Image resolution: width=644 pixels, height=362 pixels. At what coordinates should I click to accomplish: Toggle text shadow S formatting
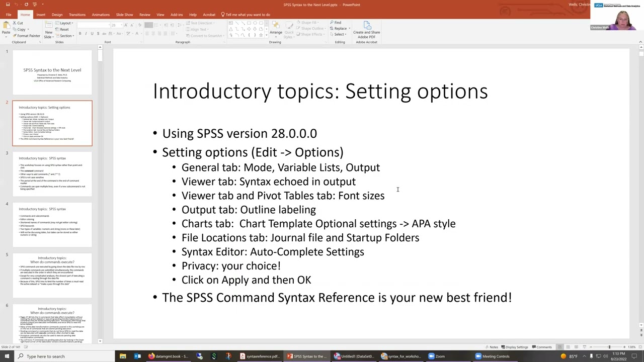[98, 33]
